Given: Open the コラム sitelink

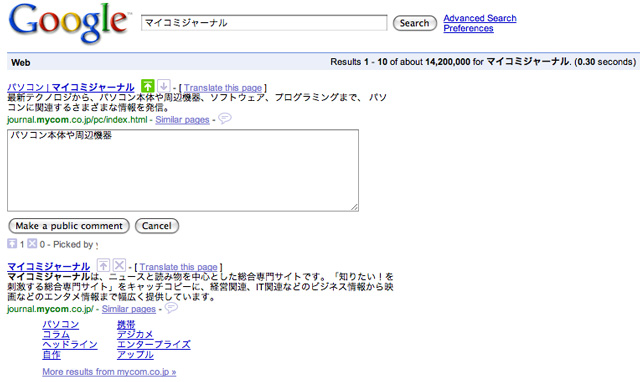Looking at the screenshot, I should point(56,335).
